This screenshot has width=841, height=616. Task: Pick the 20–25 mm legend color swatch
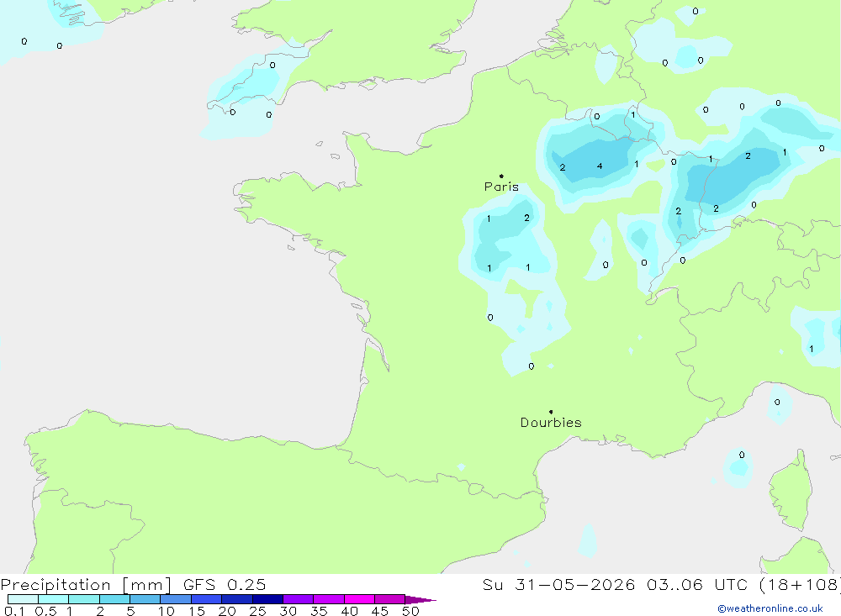(x=237, y=599)
